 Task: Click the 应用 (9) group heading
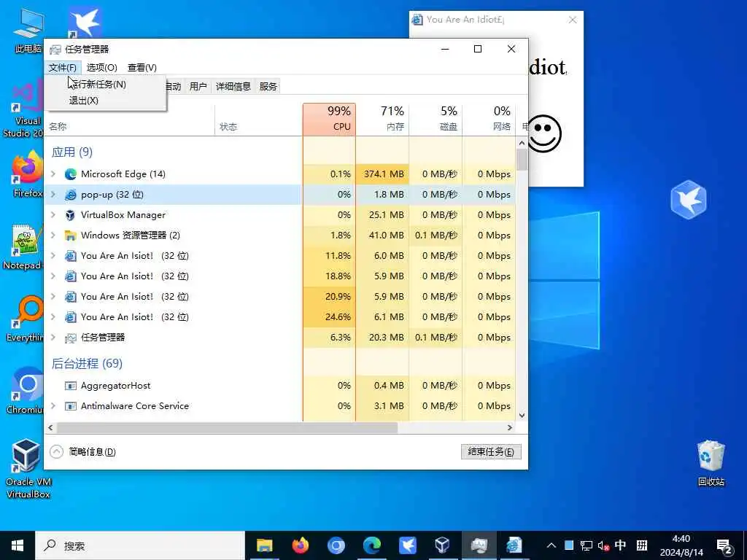pyautogui.click(x=72, y=152)
